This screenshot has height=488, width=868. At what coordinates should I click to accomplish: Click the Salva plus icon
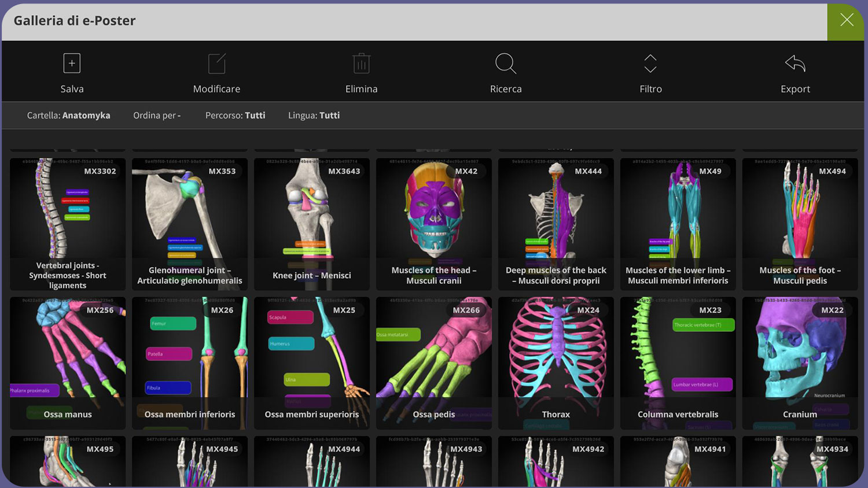click(72, 63)
